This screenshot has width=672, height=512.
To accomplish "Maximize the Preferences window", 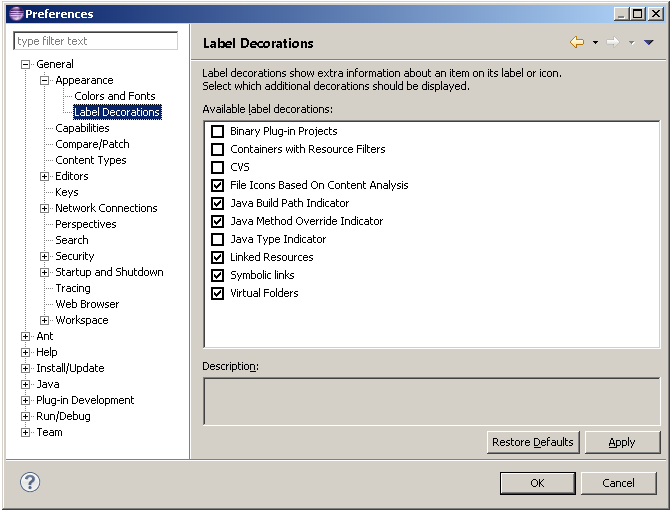I will [x=638, y=14].
